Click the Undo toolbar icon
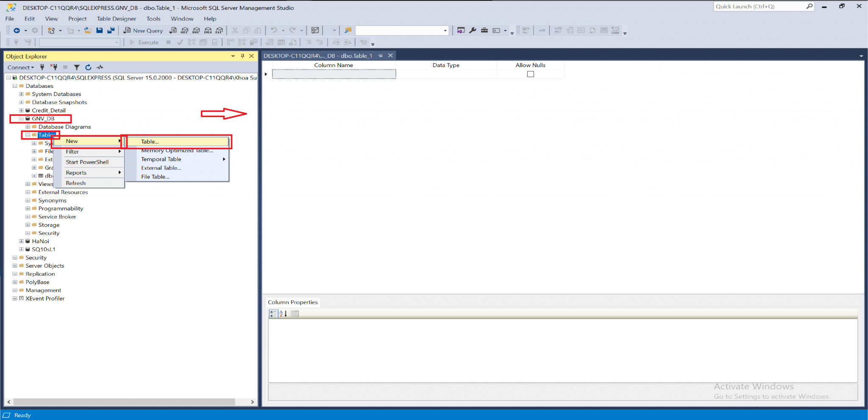868x420 pixels. click(x=275, y=30)
